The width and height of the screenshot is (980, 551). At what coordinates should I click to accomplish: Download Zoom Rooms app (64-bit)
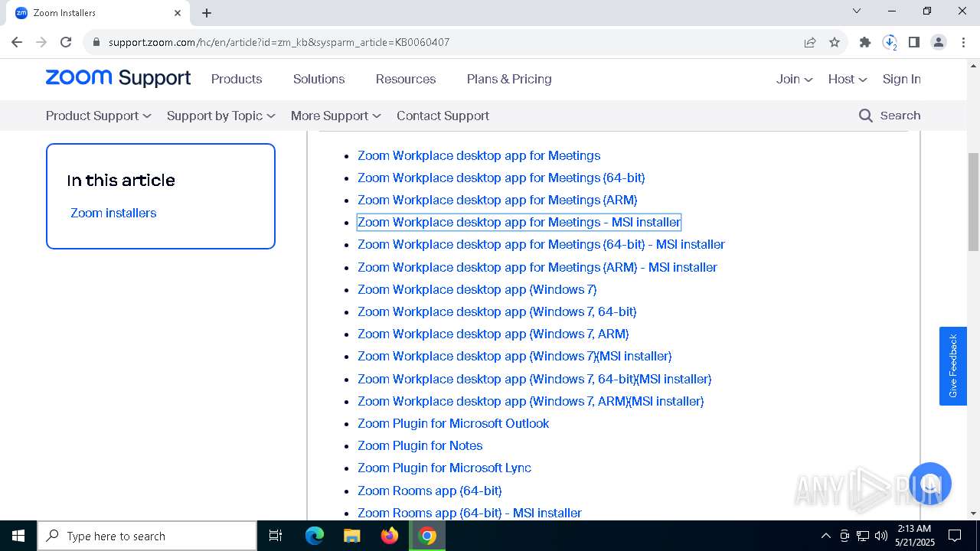(x=430, y=491)
